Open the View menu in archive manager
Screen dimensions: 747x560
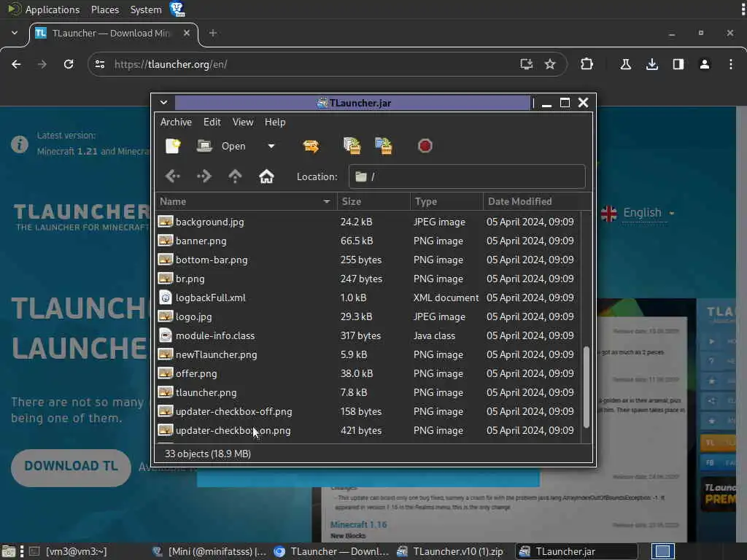(x=242, y=122)
